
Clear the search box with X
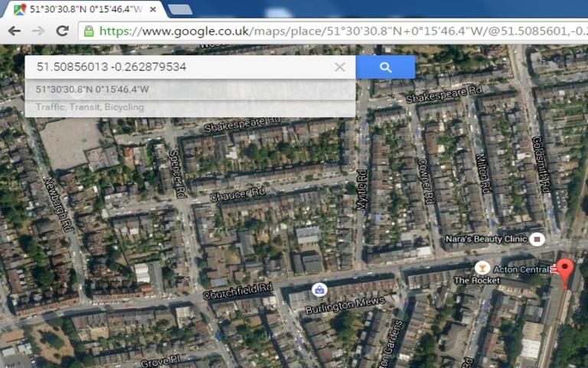(339, 67)
